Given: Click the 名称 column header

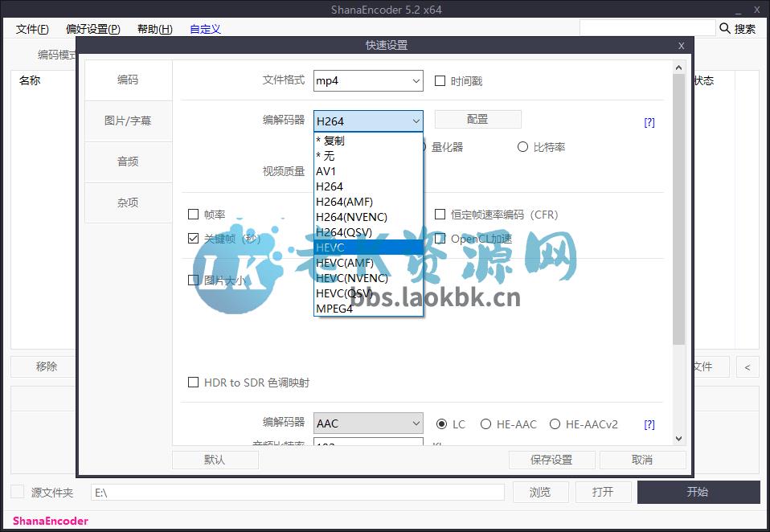Looking at the screenshot, I should point(30,80).
